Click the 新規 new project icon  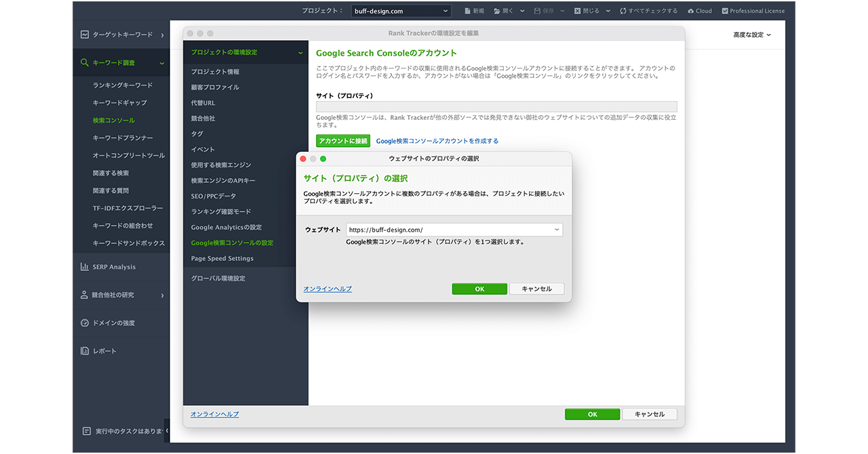(x=467, y=11)
